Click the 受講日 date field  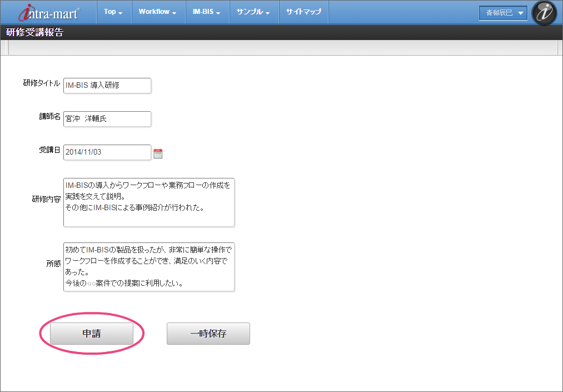click(107, 152)
